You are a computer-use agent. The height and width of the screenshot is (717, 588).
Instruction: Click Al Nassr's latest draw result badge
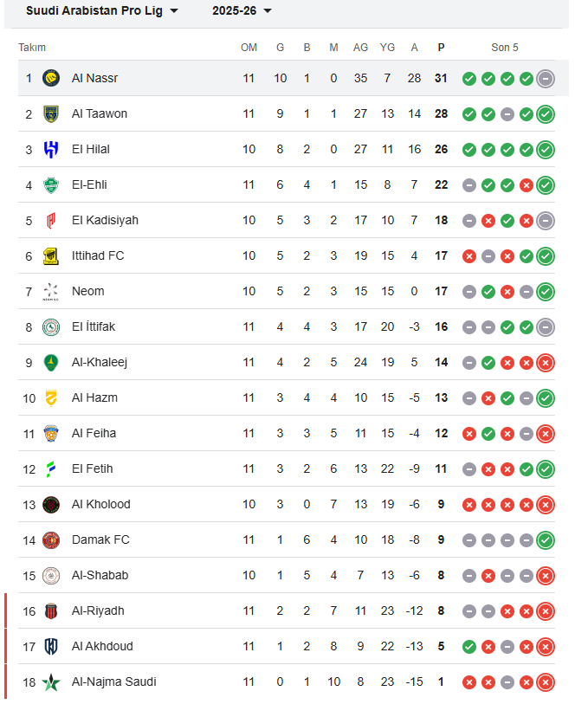[x=545, y=78]
